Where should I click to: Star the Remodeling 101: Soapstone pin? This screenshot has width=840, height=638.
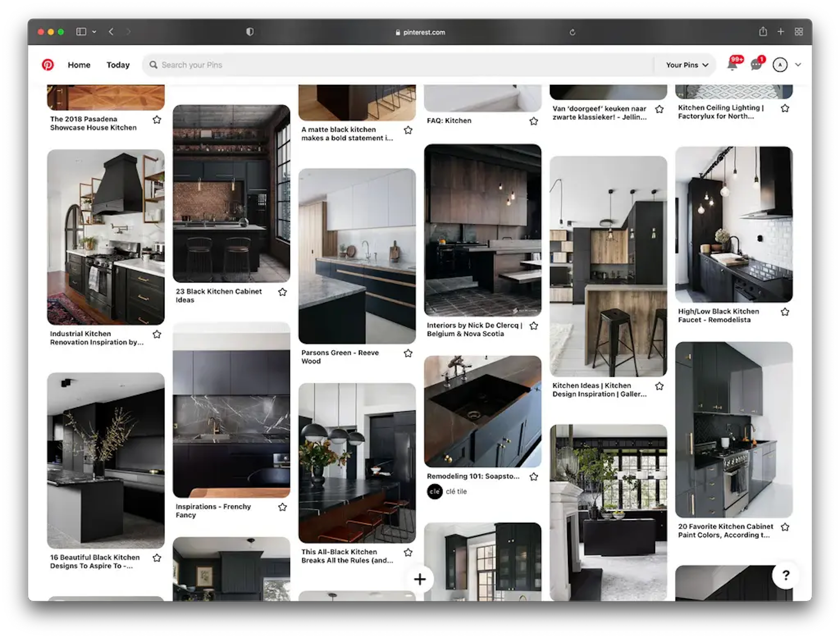[534, 476]
